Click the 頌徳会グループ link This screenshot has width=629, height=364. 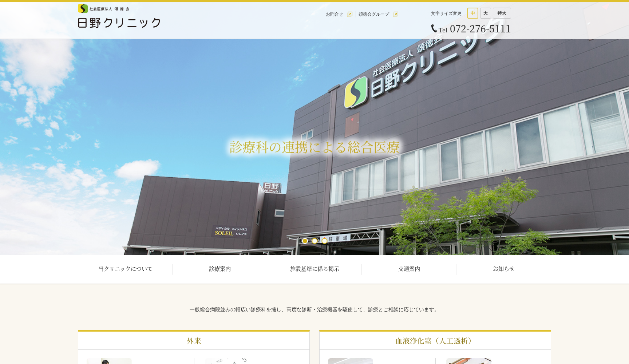[373, 15]
